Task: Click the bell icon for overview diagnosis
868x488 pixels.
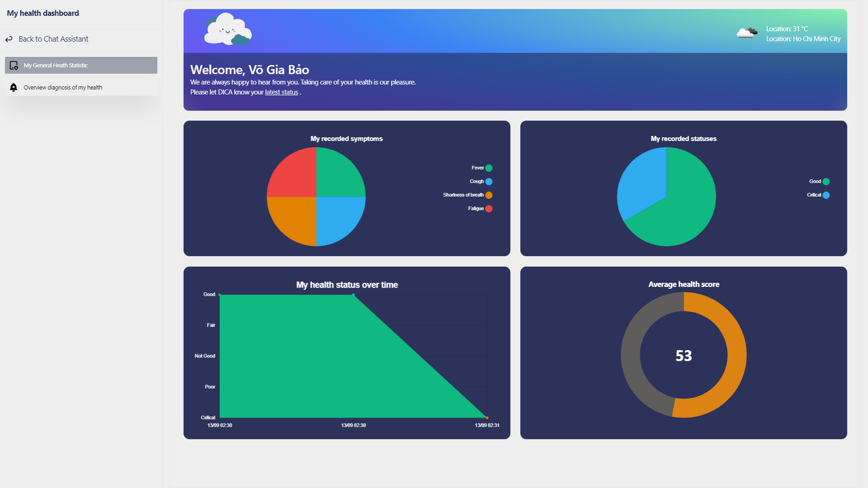Action: [x=14, y=87]
